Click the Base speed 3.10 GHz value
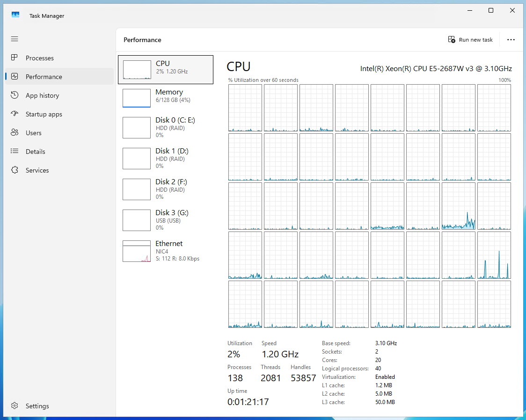The width and height of the screenshot is (526, 420). pos(386,343)
